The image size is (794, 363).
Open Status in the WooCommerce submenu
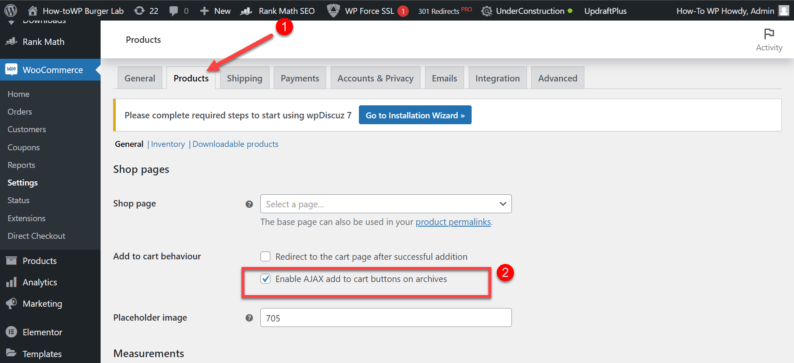point(19,200)
